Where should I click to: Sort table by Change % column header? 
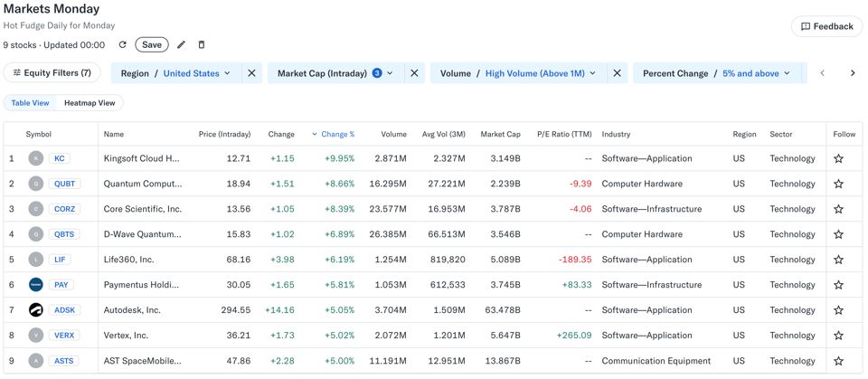336,134
